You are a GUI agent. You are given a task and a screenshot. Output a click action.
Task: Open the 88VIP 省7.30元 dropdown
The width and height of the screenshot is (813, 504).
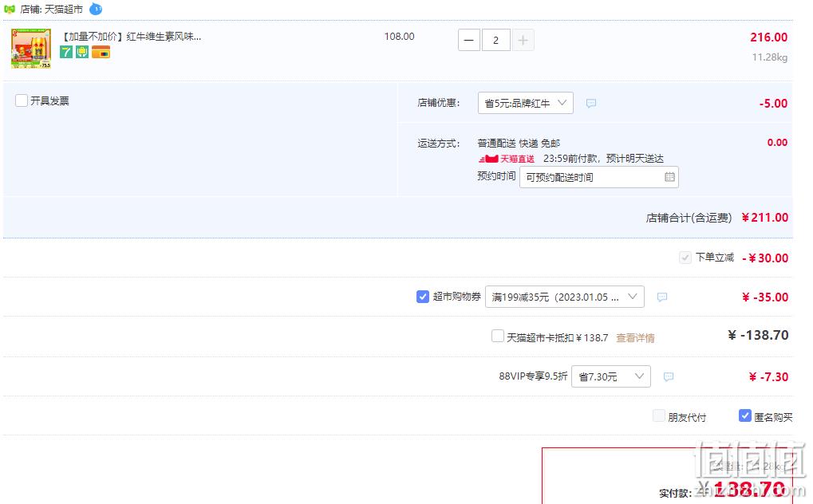611,376
